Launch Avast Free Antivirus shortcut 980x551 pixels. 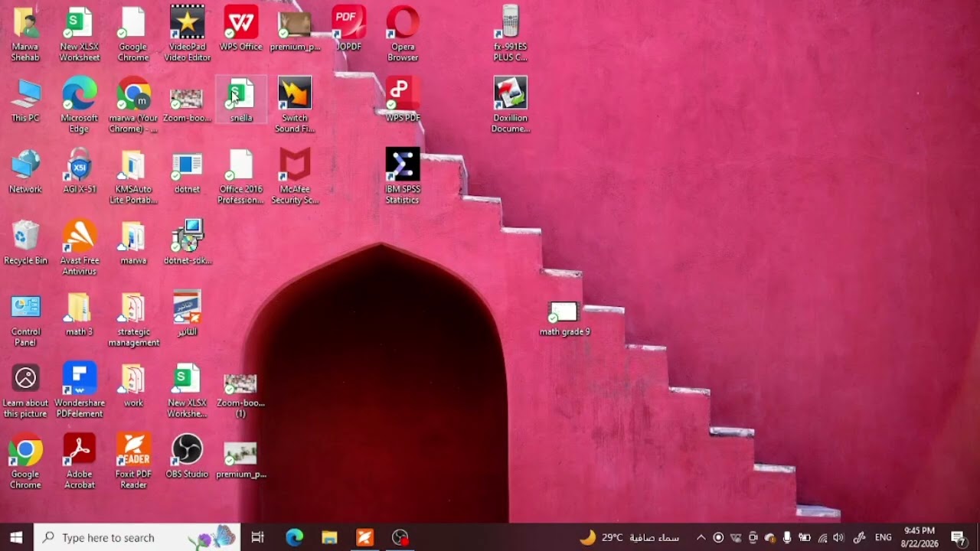(80, 248)
